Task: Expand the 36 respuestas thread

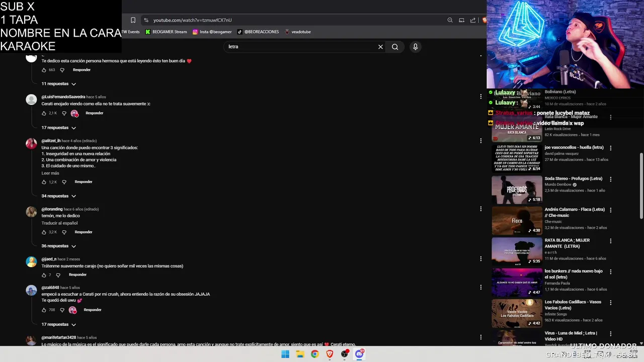Action: pyautogui.click(x=59, y=246)
